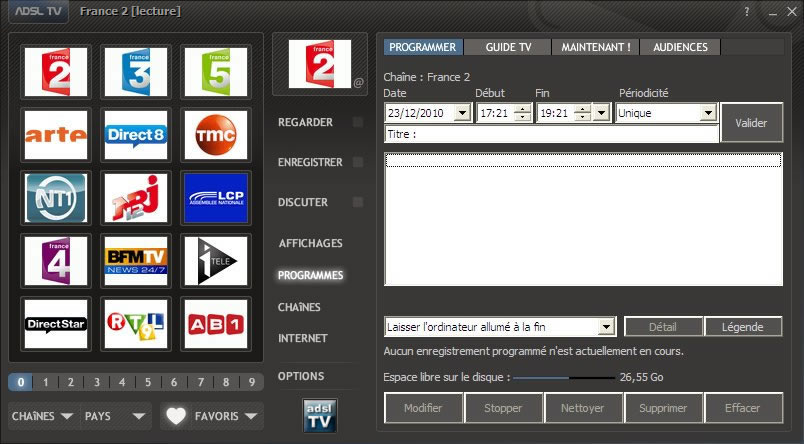Switch to the Guide TV tab
Viewport: 804px width, 444px height.
508,47
